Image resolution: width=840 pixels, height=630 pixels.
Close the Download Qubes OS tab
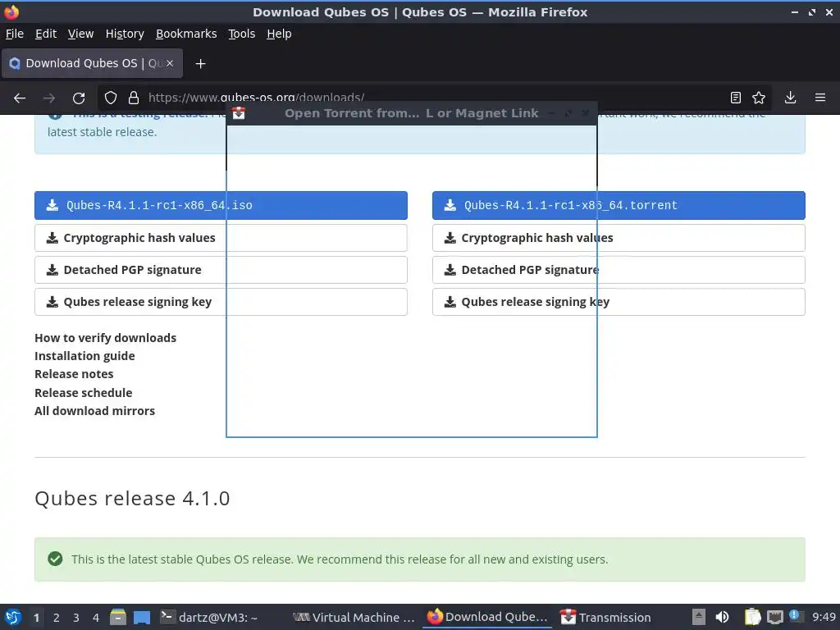169,63
